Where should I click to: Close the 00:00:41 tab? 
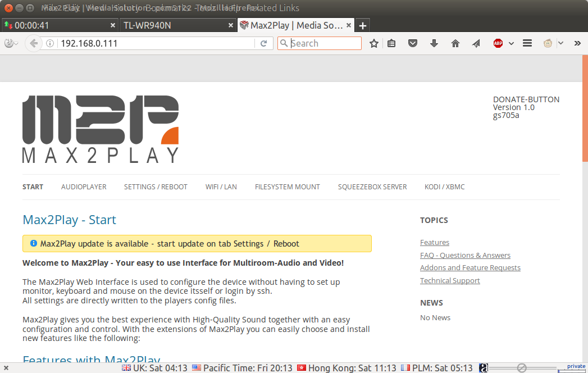(x=112, y=25)
